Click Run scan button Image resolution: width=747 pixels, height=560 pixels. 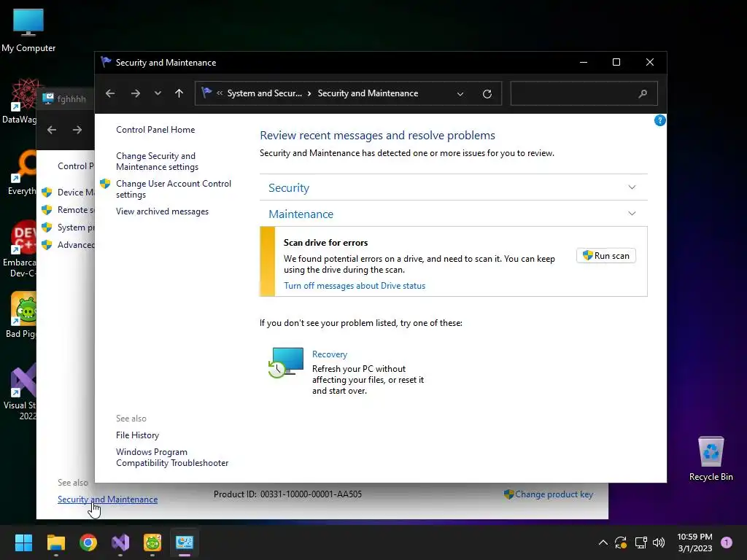click(x=606, y=256)
